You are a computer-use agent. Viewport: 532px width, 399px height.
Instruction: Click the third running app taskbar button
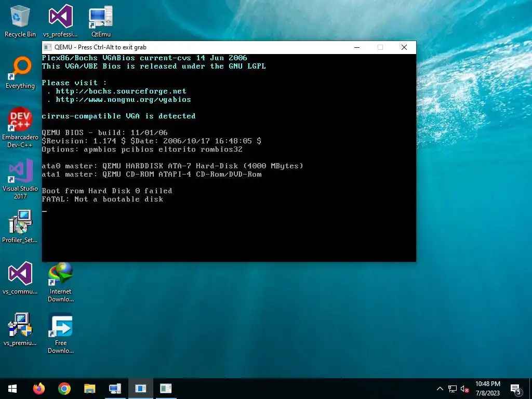click(x=166, y=389)
